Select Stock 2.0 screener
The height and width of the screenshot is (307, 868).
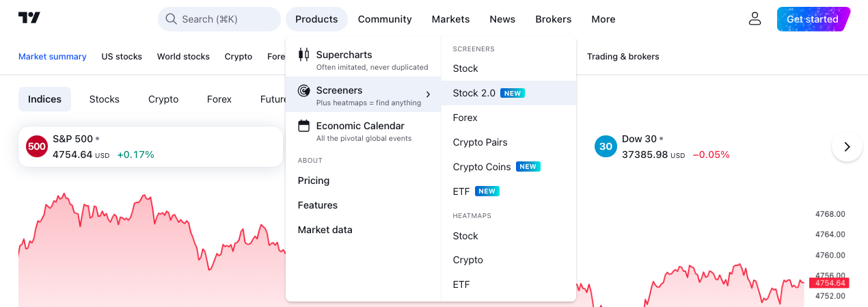[x=474, y=93]
